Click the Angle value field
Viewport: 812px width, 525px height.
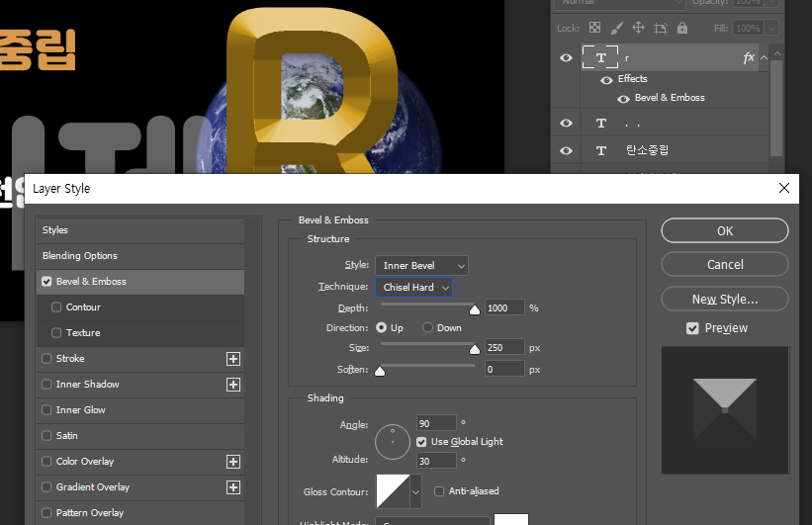pos(436,423)
